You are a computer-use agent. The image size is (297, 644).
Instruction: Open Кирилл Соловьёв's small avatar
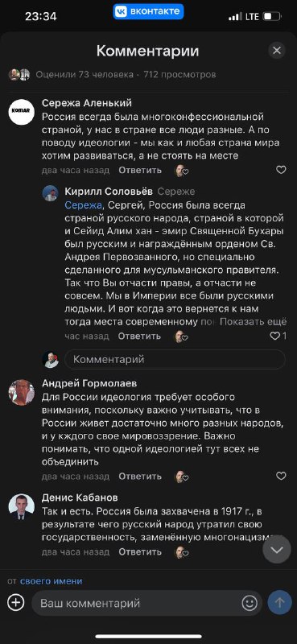click(50, 193)
